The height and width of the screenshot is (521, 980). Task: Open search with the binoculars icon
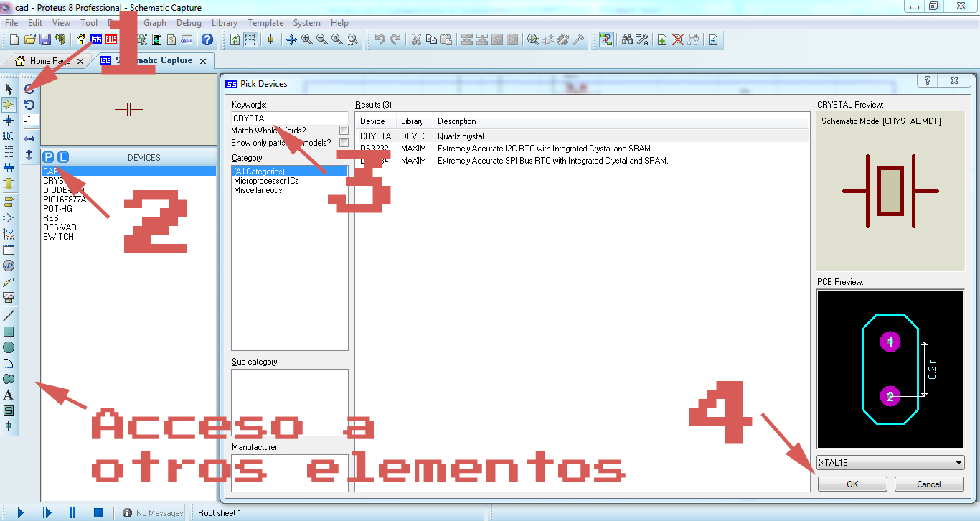click(627, 39)
